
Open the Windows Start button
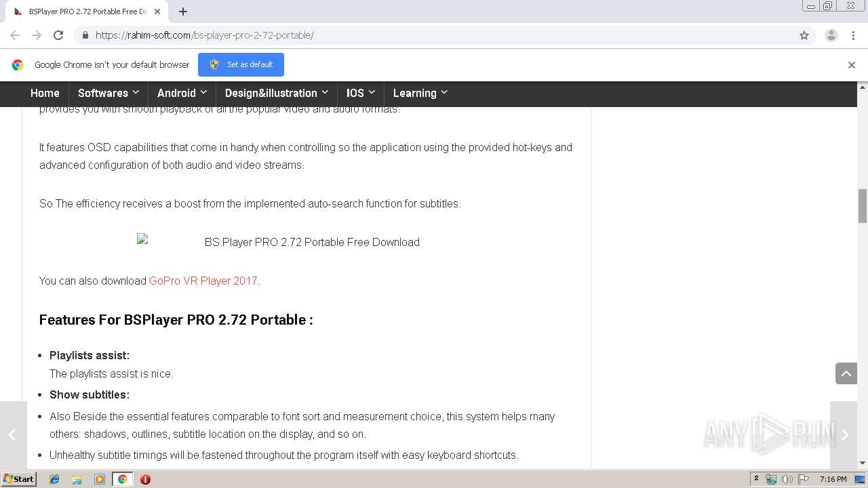19,479
